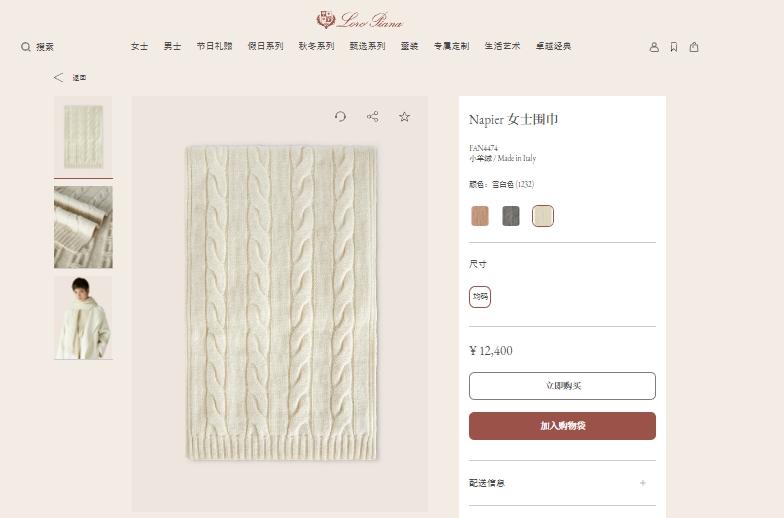Select the 均码 size option

[480, 297]
